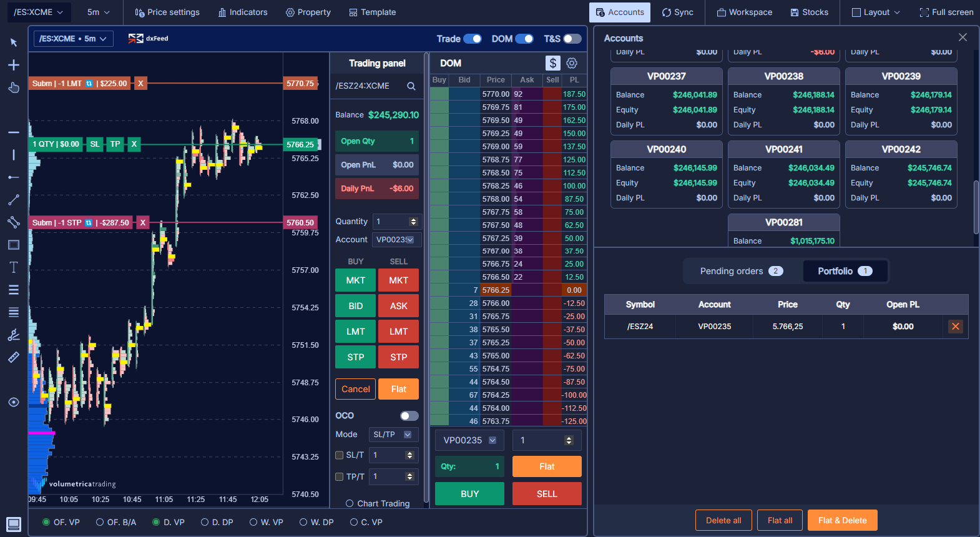Select the W. VP radio button

point(253,522)
